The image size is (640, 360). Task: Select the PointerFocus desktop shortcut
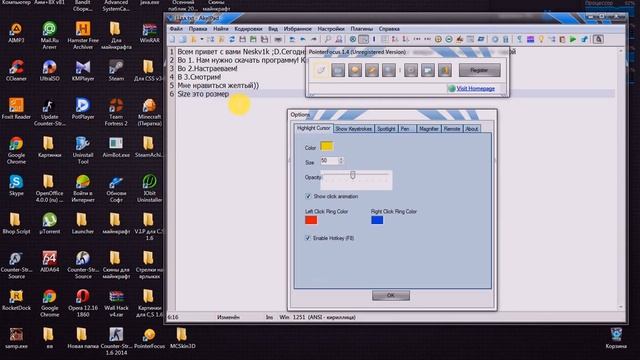pyautogui.click(x=149, y=338)
